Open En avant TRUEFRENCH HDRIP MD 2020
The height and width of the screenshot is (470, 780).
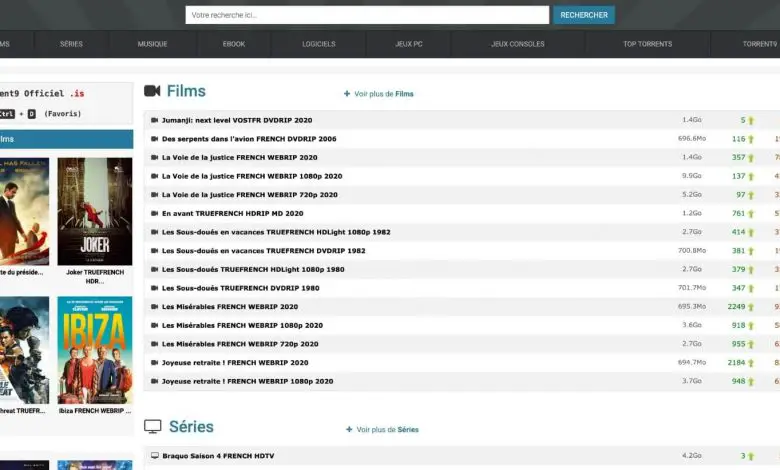pos(233,213)
